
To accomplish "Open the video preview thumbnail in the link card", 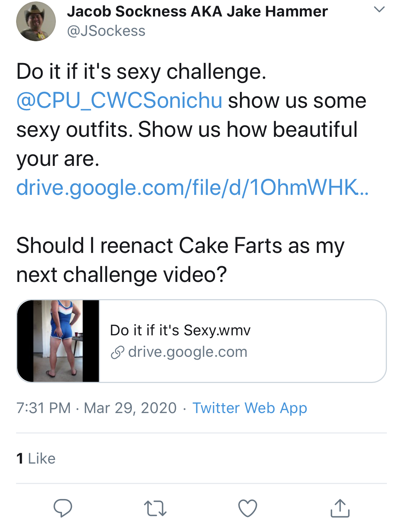I will [58, 341].
